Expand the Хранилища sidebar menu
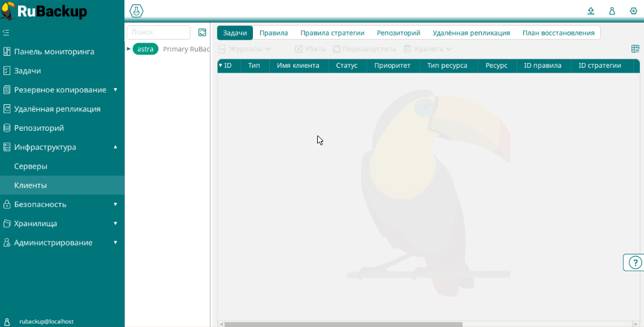This screenshot has width=644, height=327. pos(115,224)
